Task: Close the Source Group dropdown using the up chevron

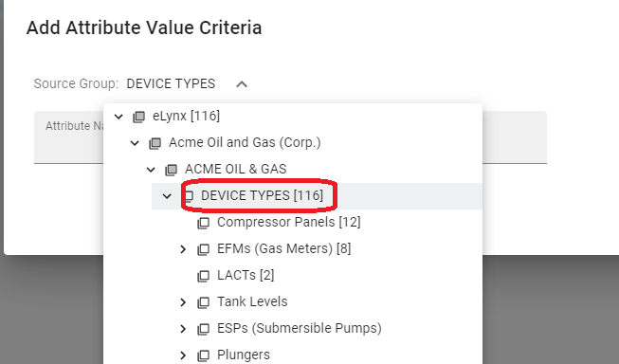Action: [x=242, y=84]
